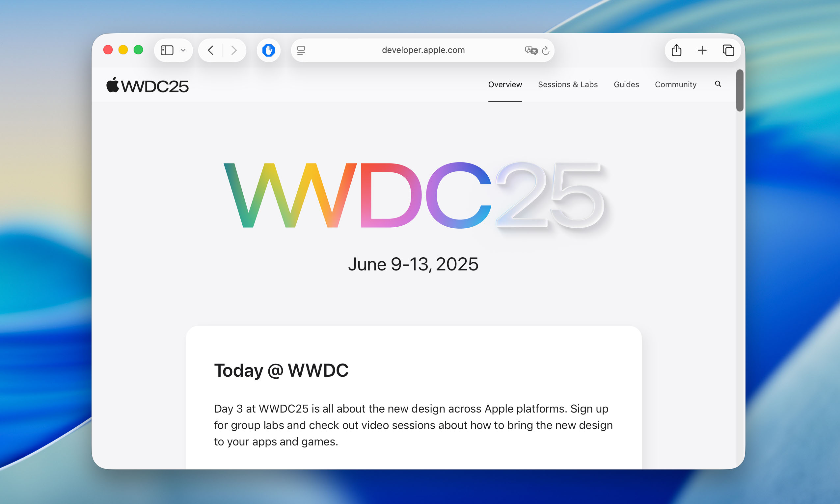Open a new tab with the plus icon
This screenshot has height=504, width=840.
click(702, 50)
